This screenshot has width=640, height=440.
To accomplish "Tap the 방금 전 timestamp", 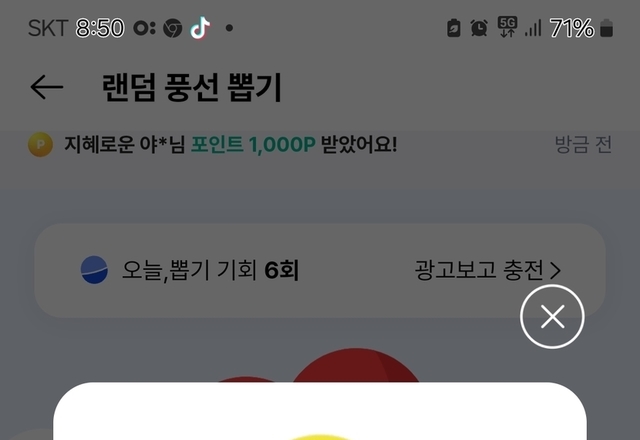I will pos(583,144).
